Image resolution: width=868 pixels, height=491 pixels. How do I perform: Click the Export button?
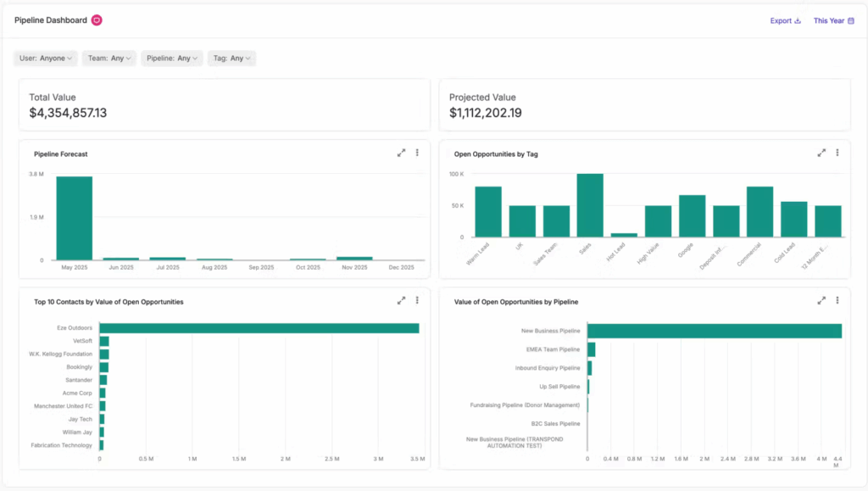785,21
